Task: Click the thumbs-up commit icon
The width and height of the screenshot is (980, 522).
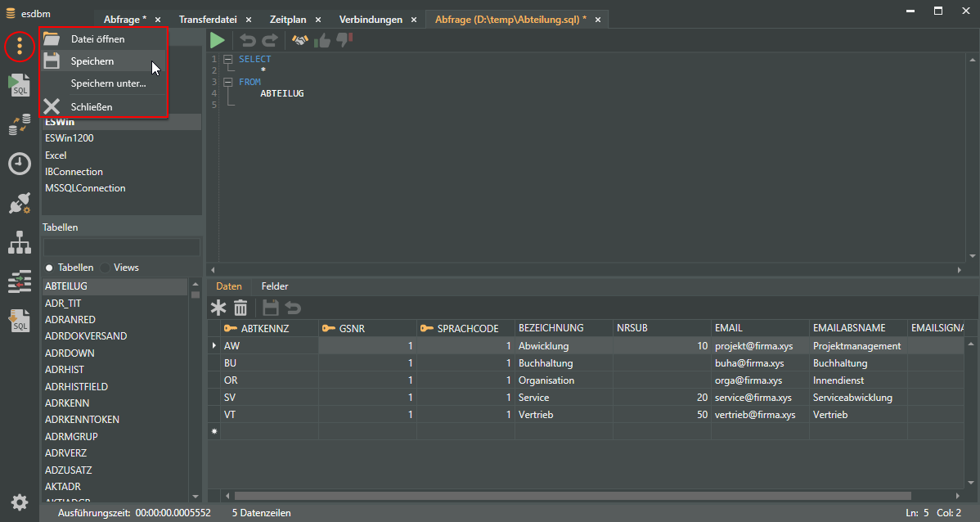Action: coord(322,41)
